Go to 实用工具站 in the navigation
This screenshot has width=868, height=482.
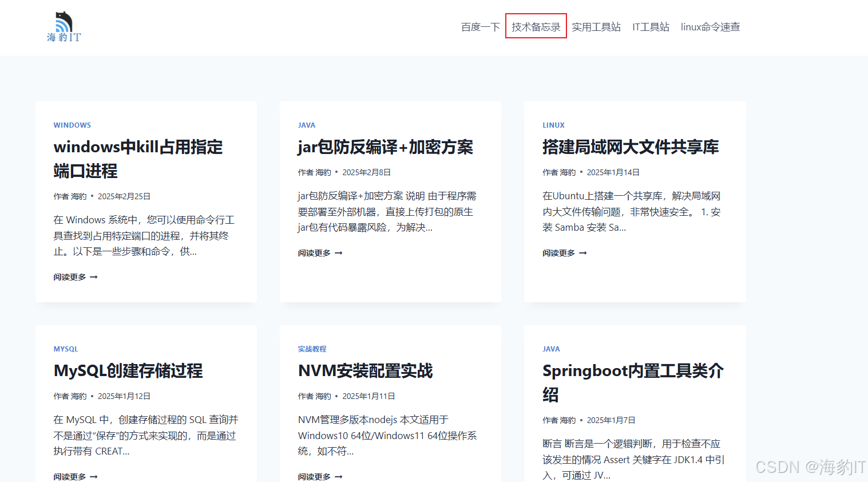596,27
